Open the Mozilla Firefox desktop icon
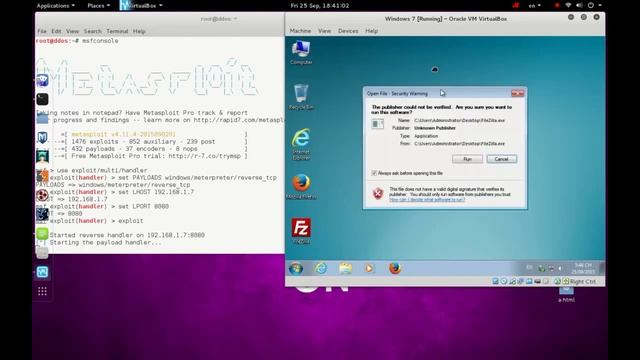This screenshot has height=360, width=640. click(x=301, y=187)
